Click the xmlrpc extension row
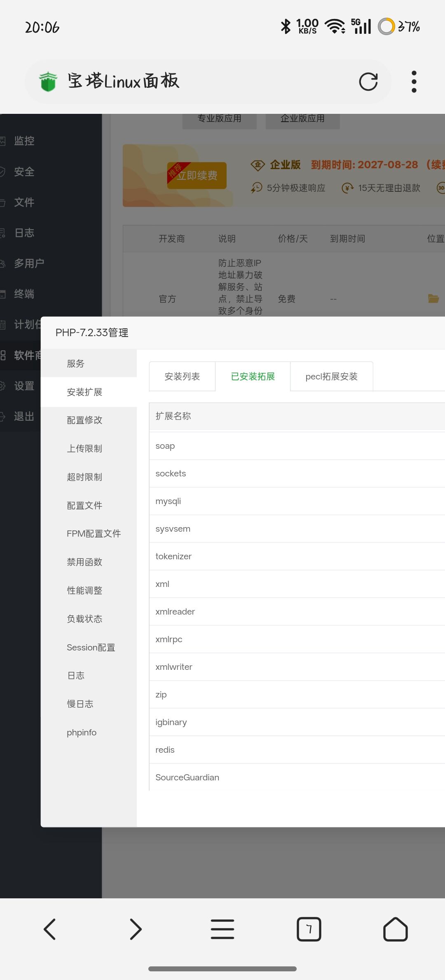 297,639
